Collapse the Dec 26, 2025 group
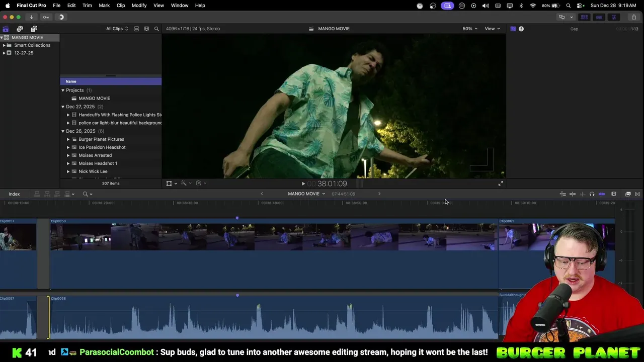Screen dimensions: 644x362 coord(63,131)
